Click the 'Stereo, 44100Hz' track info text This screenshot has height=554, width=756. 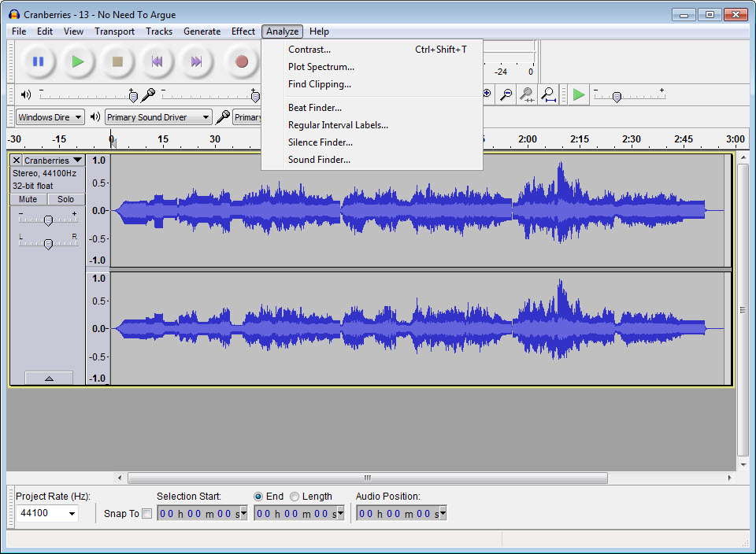coord(44,173)
